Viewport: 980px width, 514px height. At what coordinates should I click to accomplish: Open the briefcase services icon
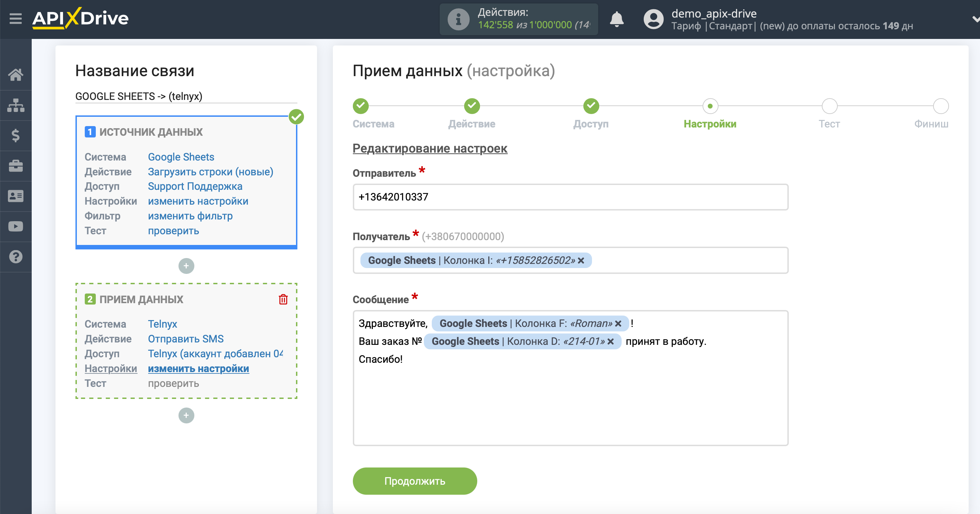point(16,166)
